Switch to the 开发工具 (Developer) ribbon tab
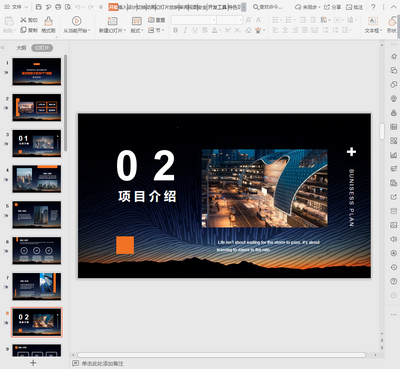Screen dimensions: 400x369 pos(217,7)
